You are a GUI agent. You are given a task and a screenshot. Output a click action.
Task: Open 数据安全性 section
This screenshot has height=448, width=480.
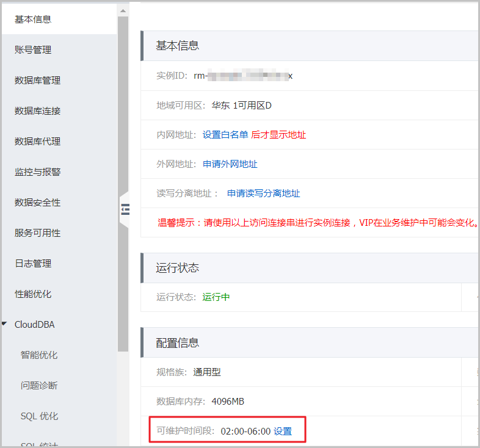(x=37, y=202)
